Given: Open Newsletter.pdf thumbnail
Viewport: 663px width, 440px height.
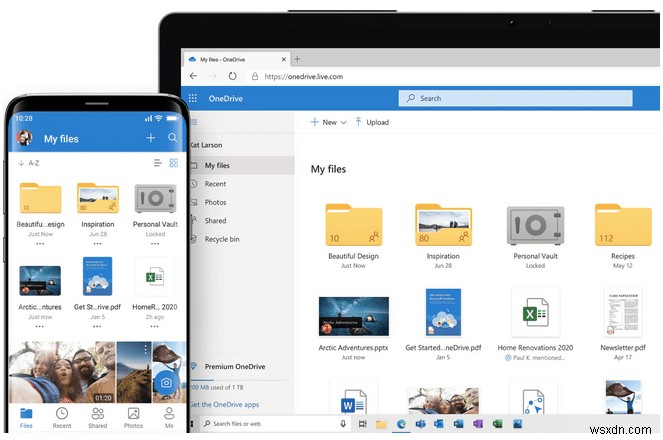Looking at the screenshot, I should [624, 312].
